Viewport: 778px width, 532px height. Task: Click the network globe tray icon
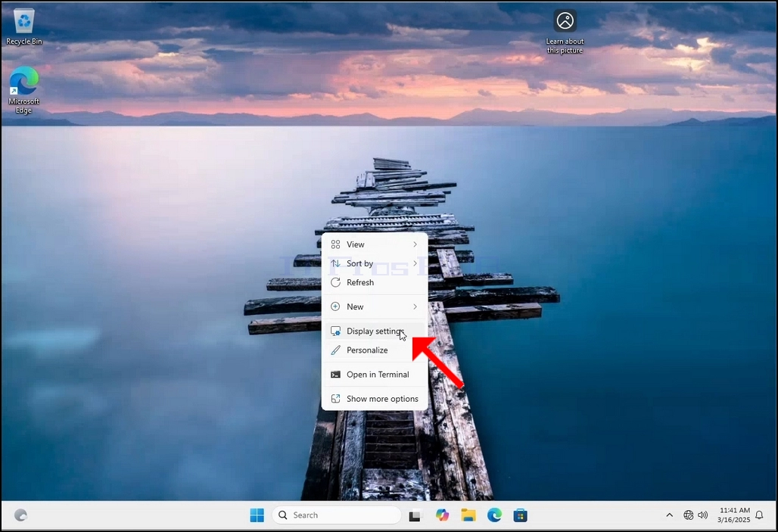688,515
